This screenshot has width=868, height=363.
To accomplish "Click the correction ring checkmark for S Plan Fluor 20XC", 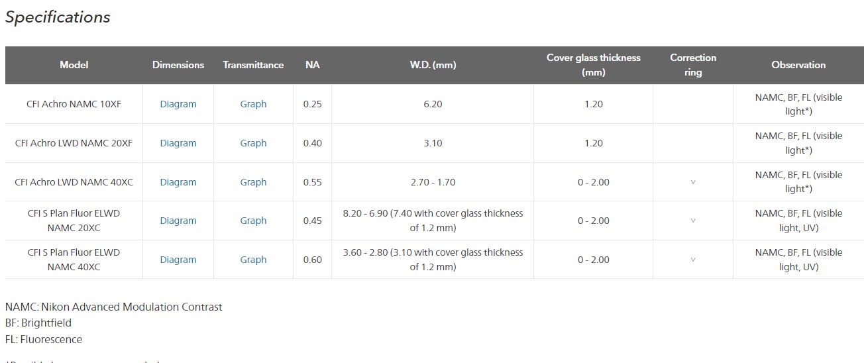I will pos(693,221).
